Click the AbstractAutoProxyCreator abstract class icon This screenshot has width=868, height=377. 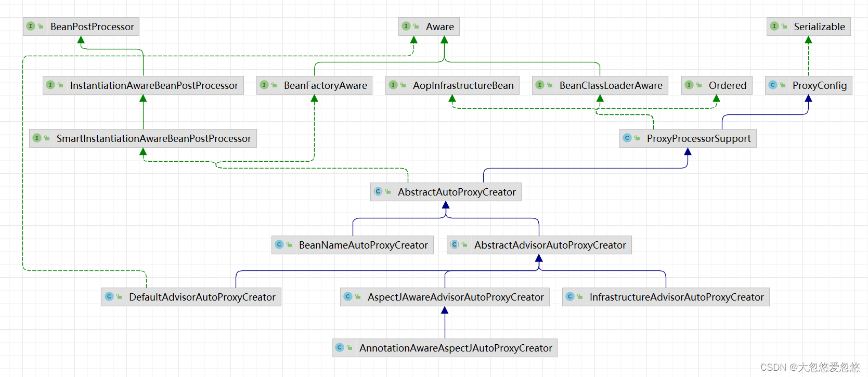[x=378, y=191]
